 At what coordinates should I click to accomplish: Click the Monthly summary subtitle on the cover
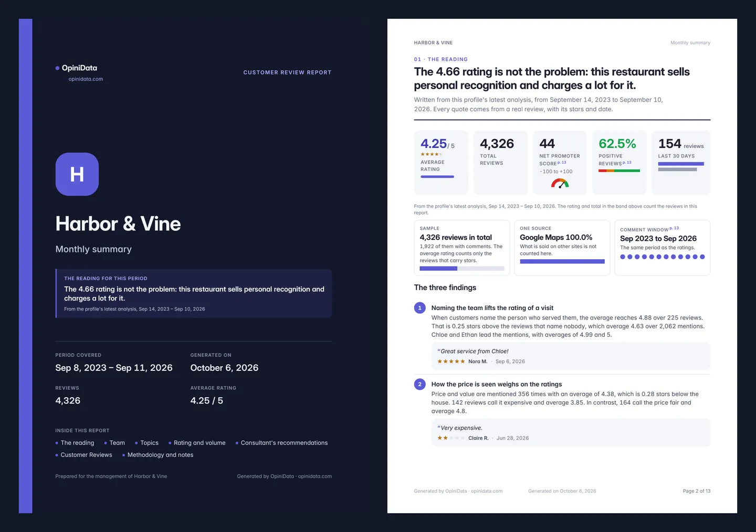pos(93,249)
